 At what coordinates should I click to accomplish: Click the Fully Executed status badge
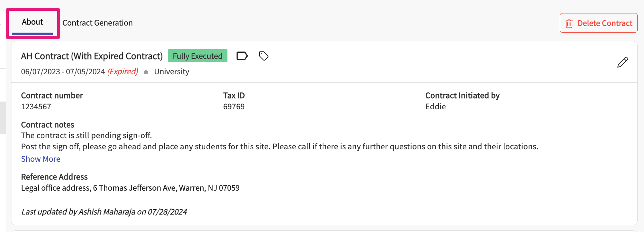198,56
